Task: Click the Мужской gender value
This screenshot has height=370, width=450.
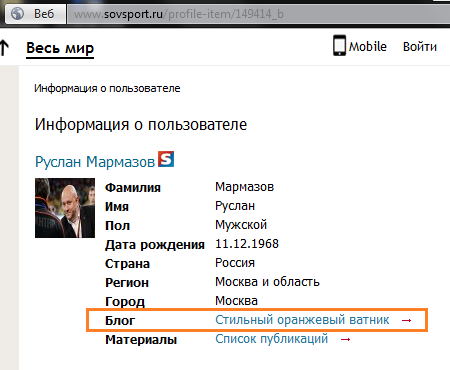Action: point(241,225)
